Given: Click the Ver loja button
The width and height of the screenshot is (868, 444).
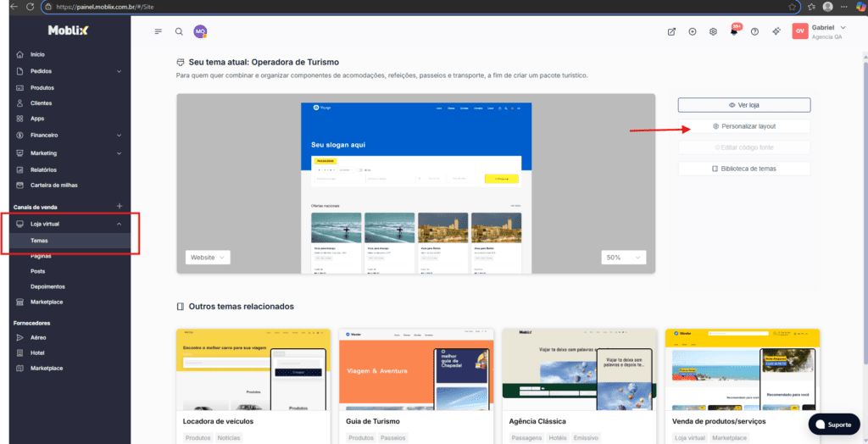Looking at the screenshot, I should coord(743,105).
